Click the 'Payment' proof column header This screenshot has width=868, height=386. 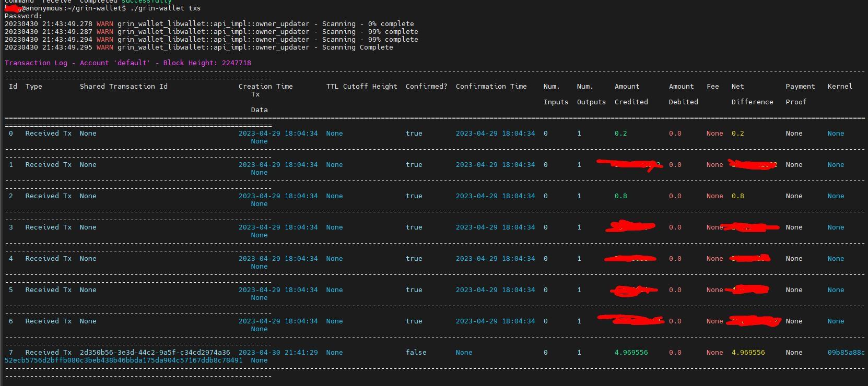pyautogui.click(x=800, y=87)
